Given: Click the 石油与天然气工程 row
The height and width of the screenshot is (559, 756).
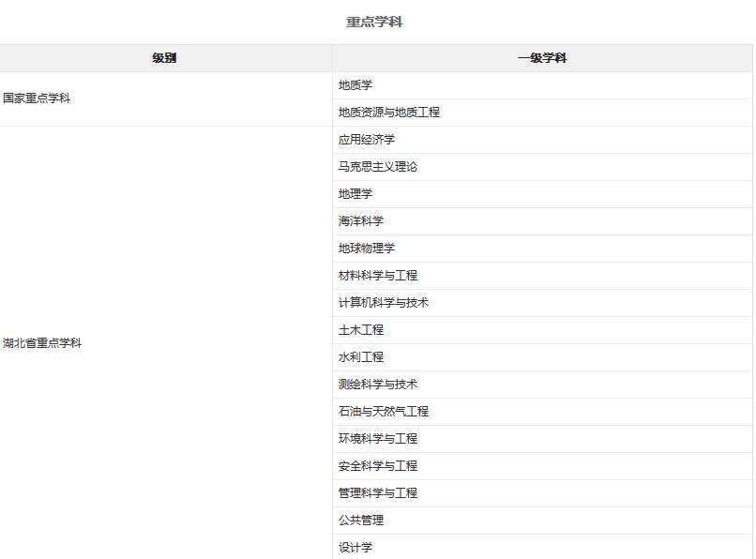Looking at the screenshot, I should tap(384, 412).
